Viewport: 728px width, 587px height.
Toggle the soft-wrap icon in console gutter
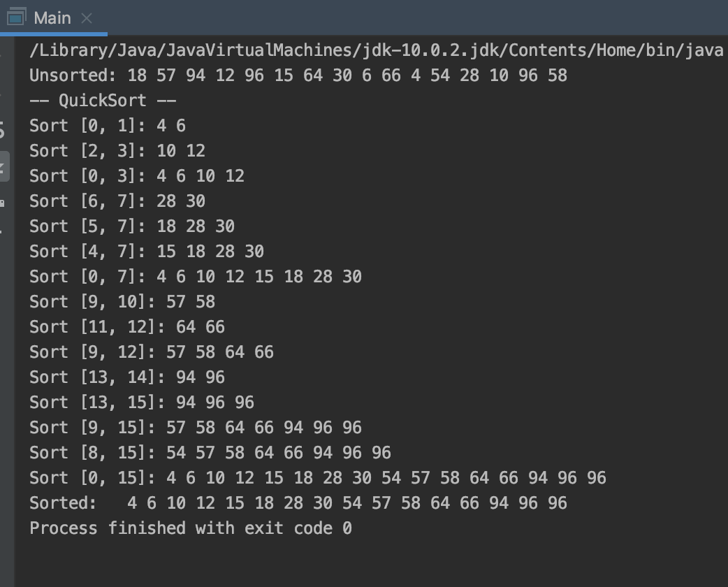tap(2, 131)
